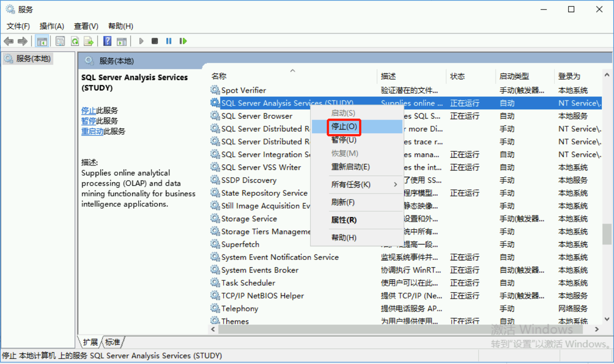
Task: Open the 帮助(H) menu in the menu bar
Action: pyautogui.click(x=121, y=26)
